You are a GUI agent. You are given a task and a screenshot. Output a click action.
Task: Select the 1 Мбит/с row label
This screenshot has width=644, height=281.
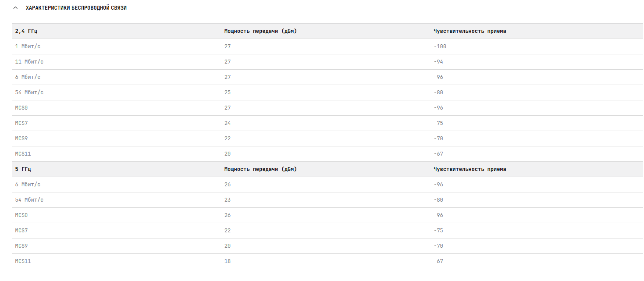(x=28, y=46)
